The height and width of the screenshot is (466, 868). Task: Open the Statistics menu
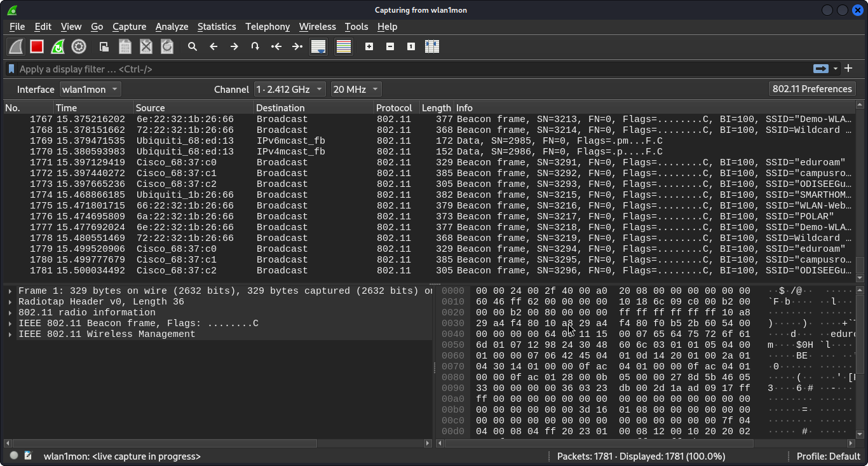(216, 27)
